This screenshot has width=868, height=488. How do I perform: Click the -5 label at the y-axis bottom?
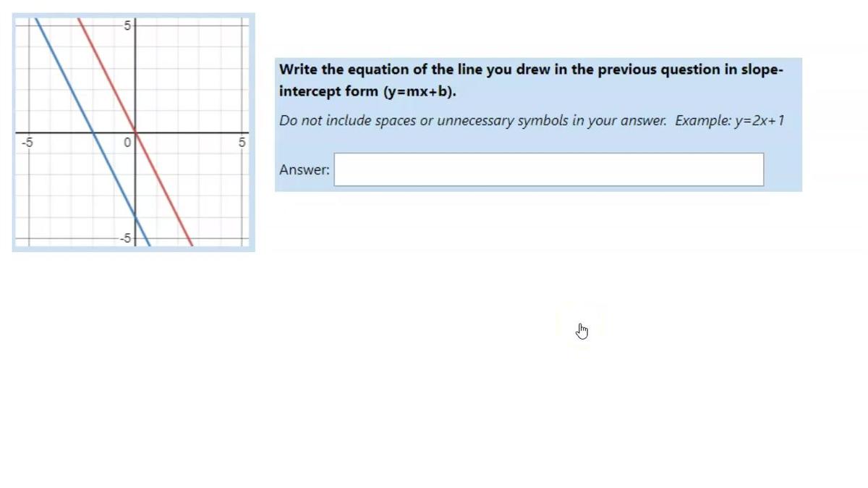pyautogui.click(x=125, y=238)
